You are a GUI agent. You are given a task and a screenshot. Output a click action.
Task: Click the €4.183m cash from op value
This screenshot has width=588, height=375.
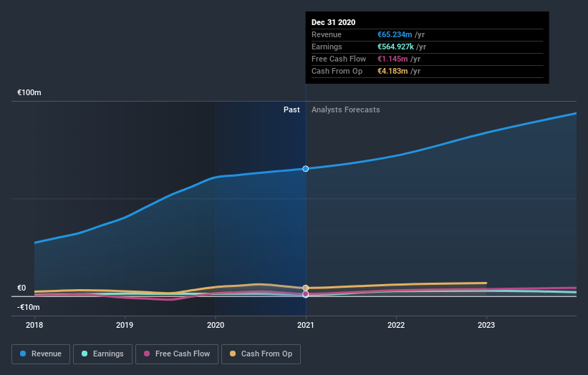click(x=392, y=71)
